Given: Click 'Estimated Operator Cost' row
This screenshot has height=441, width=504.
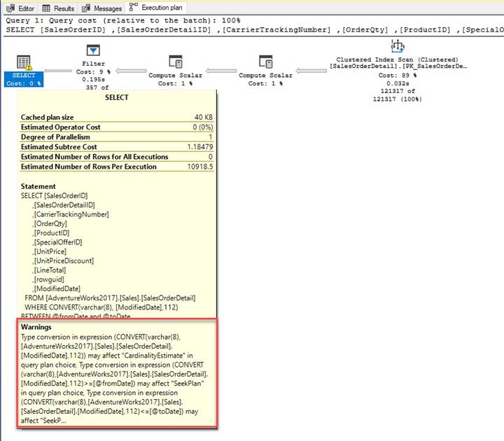Looking at the screenshot, I should [x=117, y=127].
